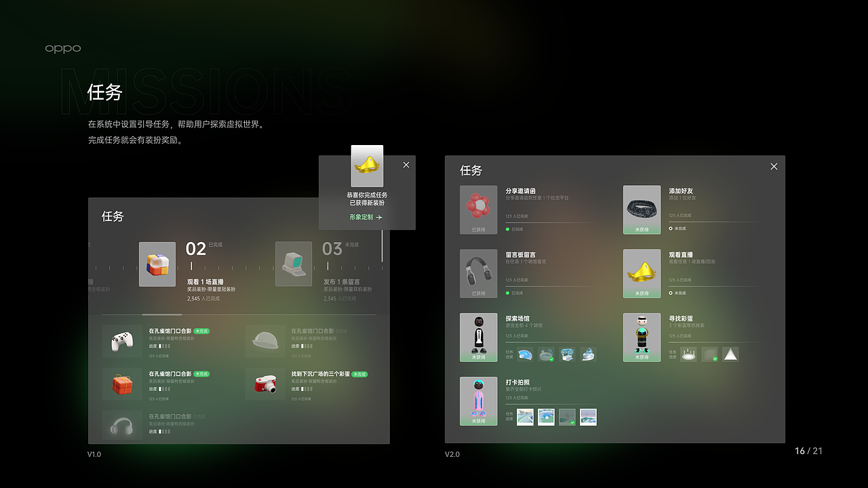
Task: Open the green avatar reward for 寻找彩蛋
Action: (642, 337)
